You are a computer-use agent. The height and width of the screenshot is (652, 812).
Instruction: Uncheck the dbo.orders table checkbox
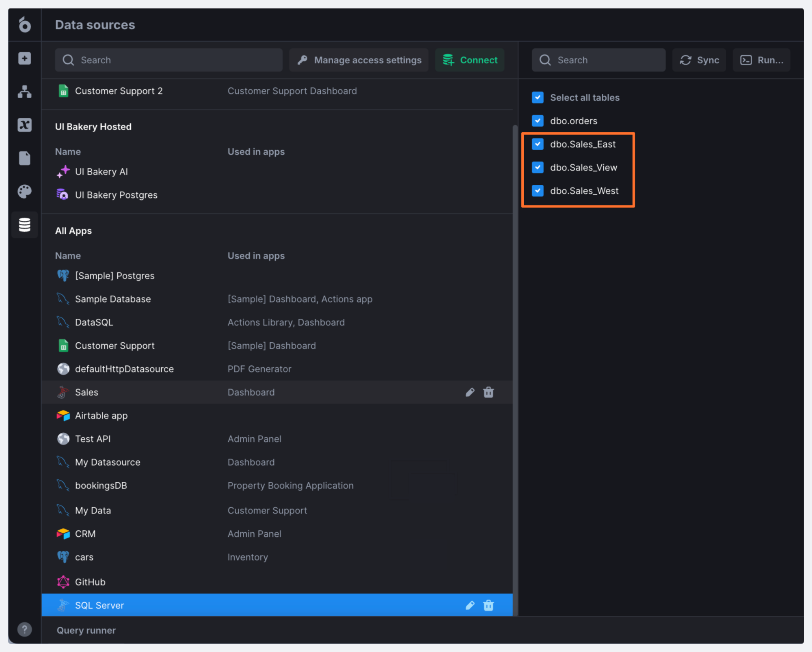pos(538,121)
